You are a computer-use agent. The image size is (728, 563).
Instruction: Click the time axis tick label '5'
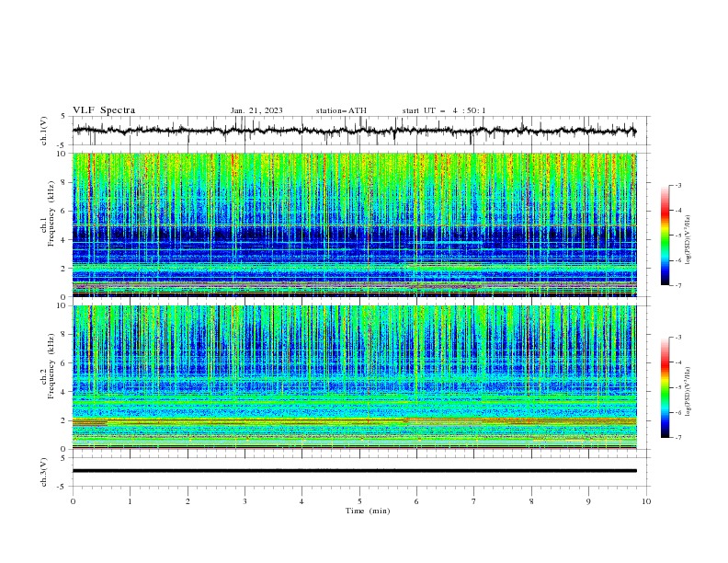click(359, 501)
